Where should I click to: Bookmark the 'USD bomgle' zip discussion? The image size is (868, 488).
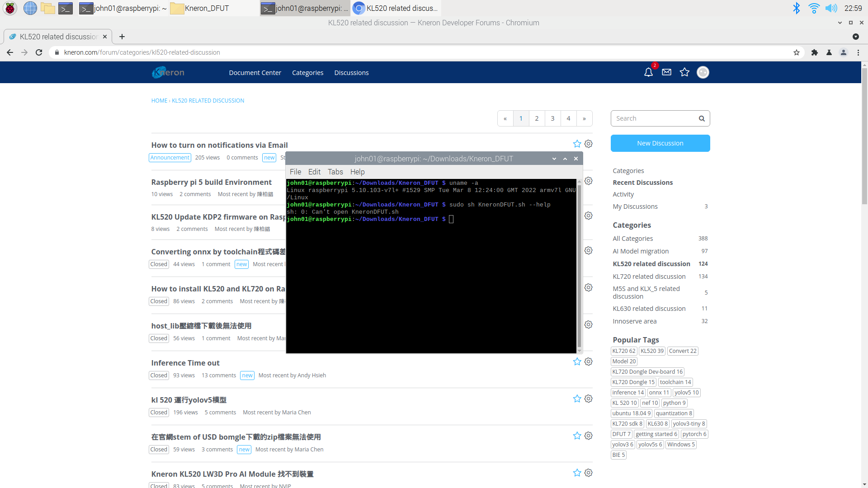577,436
